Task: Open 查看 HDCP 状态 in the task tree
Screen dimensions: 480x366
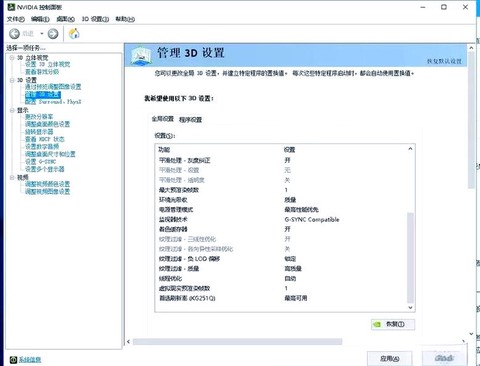Action: tap(45, 139)
